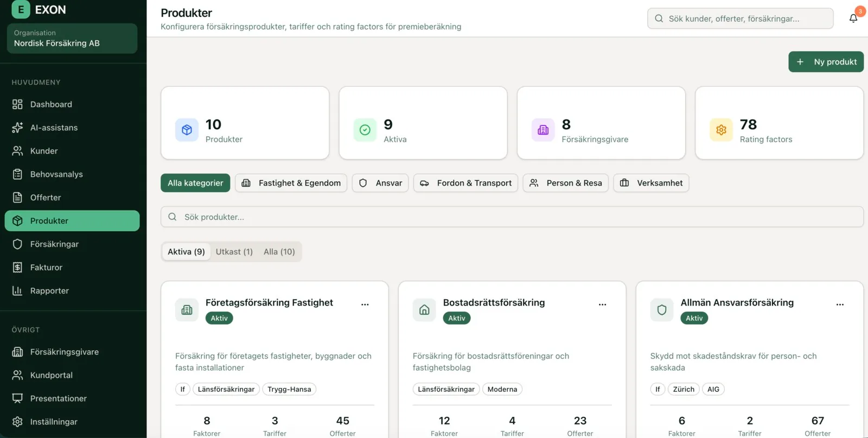Click the Rating factors gear icon
This screenshot has height=438, width=868.
[x=721, y=130]
